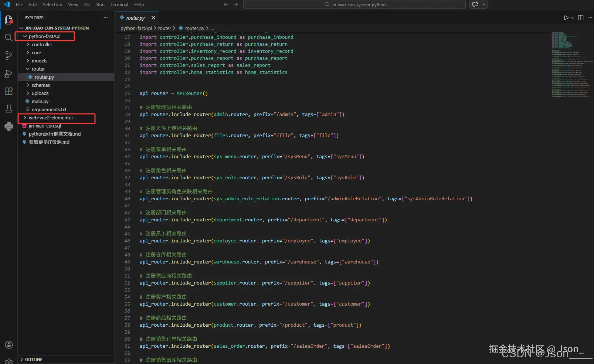Viewport: 594px width, 364px height.
Task: Open main.py from the explorer
Action: 40,102
